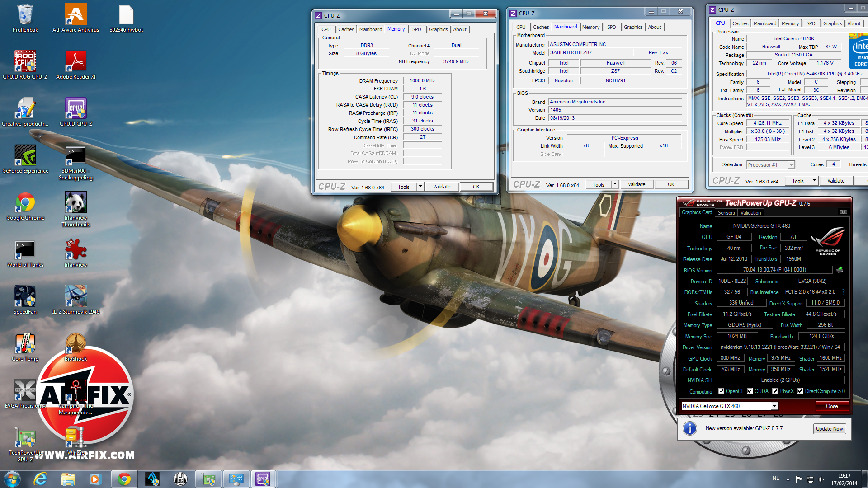Expand the NVIDIA GeForce GTX 460 GPU selector
This screenshot has width=868, height=488.
pyautogui.click(x=774, y=406)
